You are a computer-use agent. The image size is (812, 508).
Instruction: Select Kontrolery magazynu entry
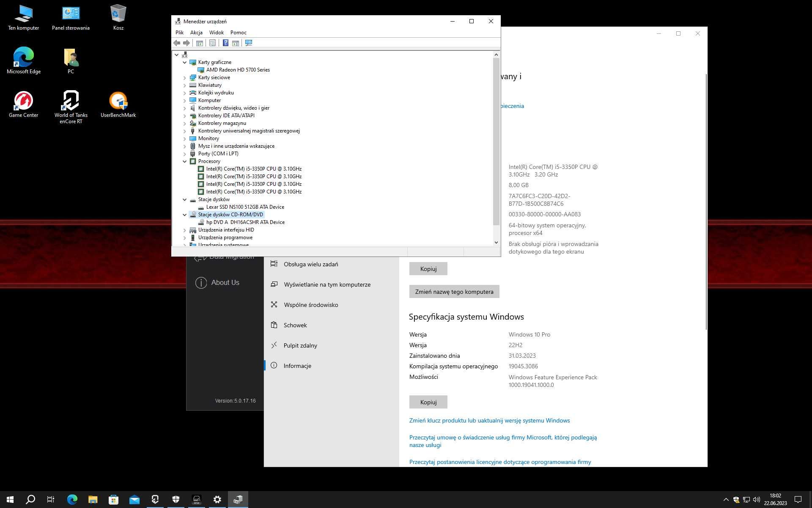tap(222, 123)
